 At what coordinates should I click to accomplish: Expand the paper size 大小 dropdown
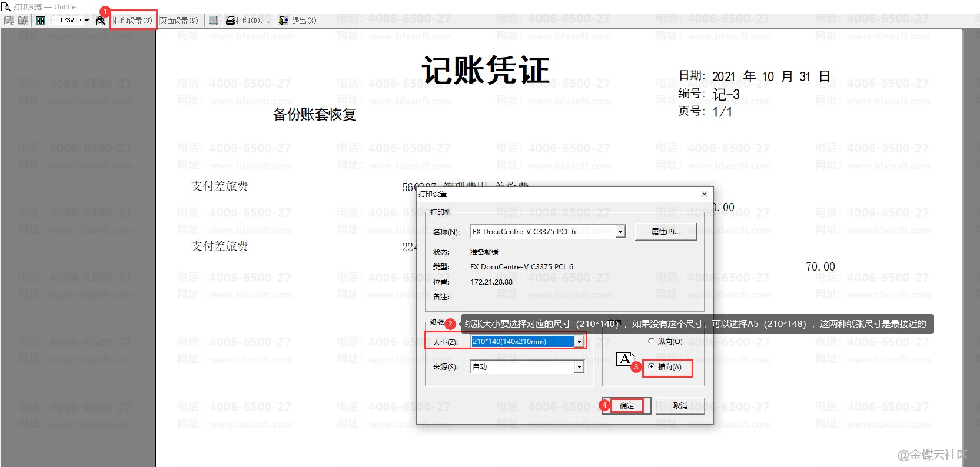[x=579, y=342]
